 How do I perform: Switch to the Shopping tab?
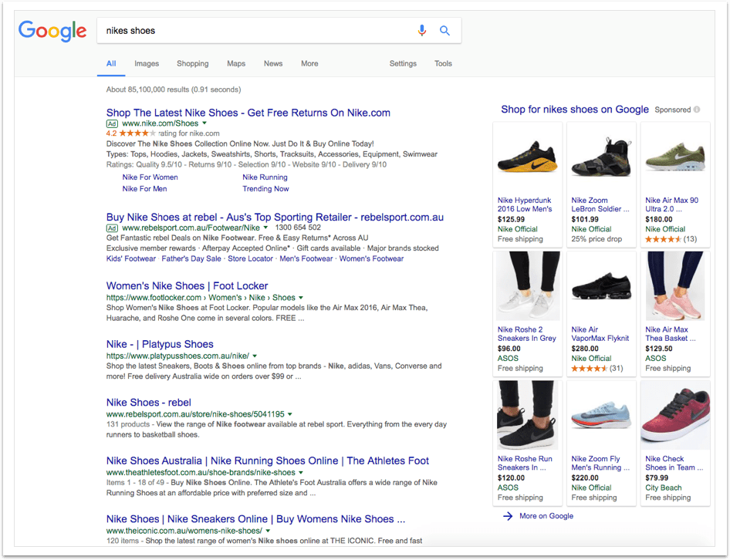point(192,64)
